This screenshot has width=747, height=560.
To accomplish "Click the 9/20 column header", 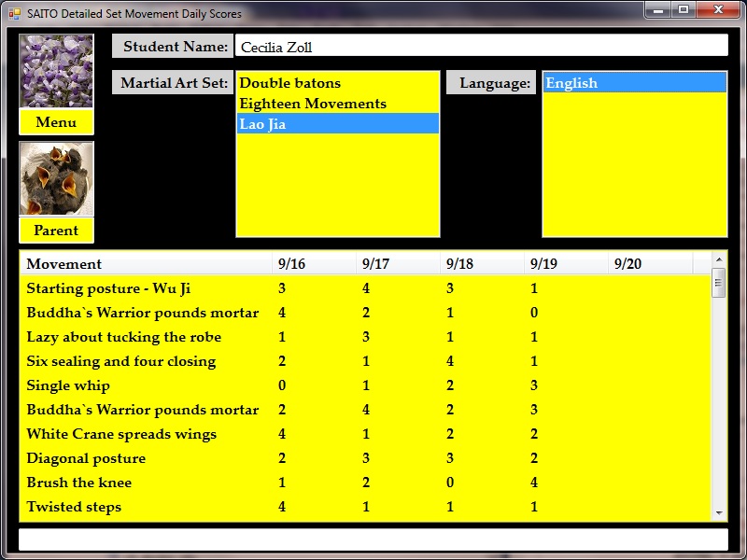I will pyautogui.click(x=649, y=264).
